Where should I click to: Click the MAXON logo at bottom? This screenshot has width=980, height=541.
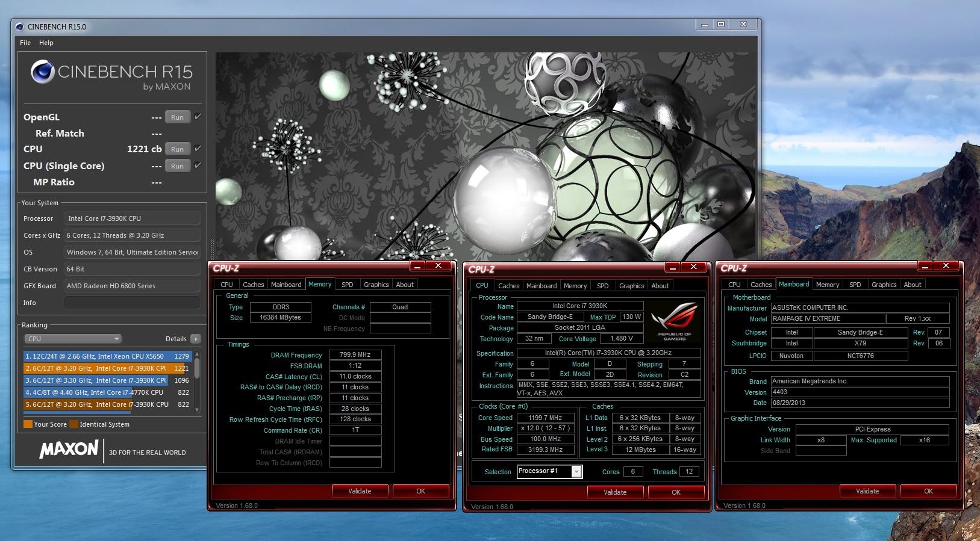point(69,450)
